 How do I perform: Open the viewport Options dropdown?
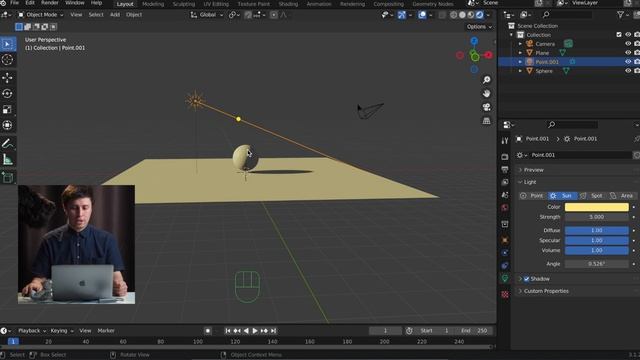(479, 27)
